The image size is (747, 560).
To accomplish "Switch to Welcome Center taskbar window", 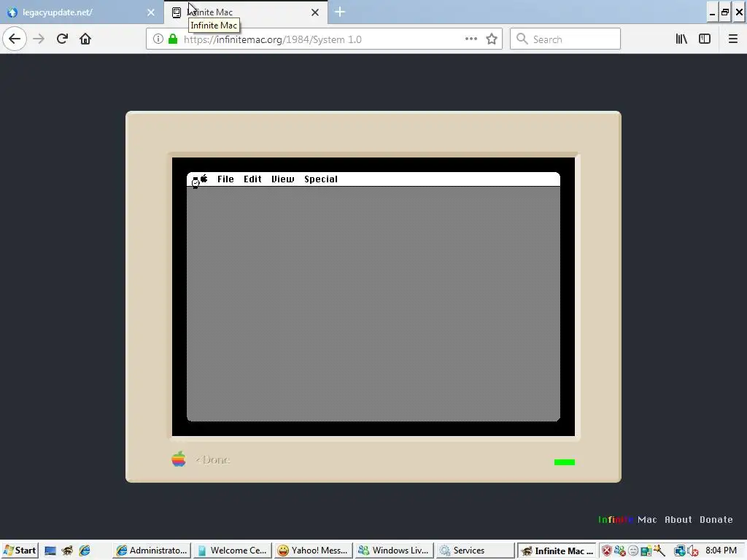I will coord(233,551).
